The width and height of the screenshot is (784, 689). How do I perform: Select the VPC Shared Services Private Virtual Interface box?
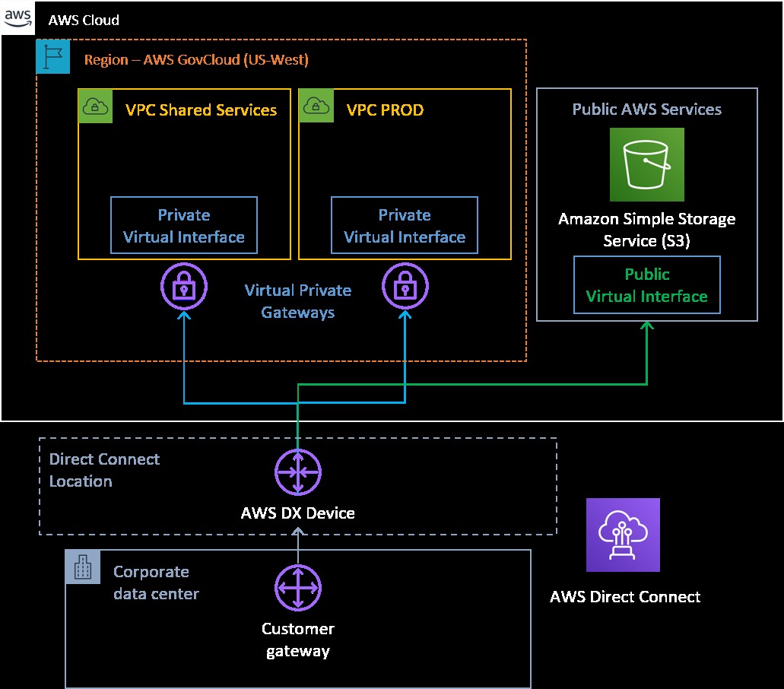[x=183, y=225]
